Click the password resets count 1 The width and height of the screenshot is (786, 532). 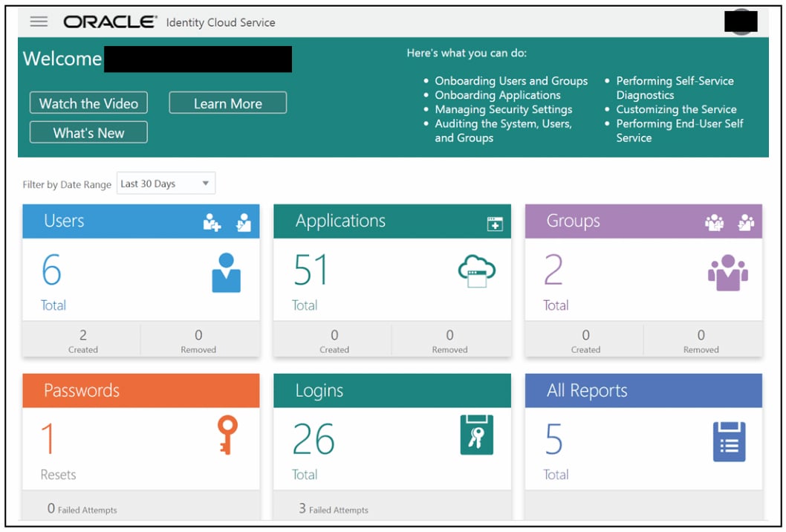click(x=48, y=438)
